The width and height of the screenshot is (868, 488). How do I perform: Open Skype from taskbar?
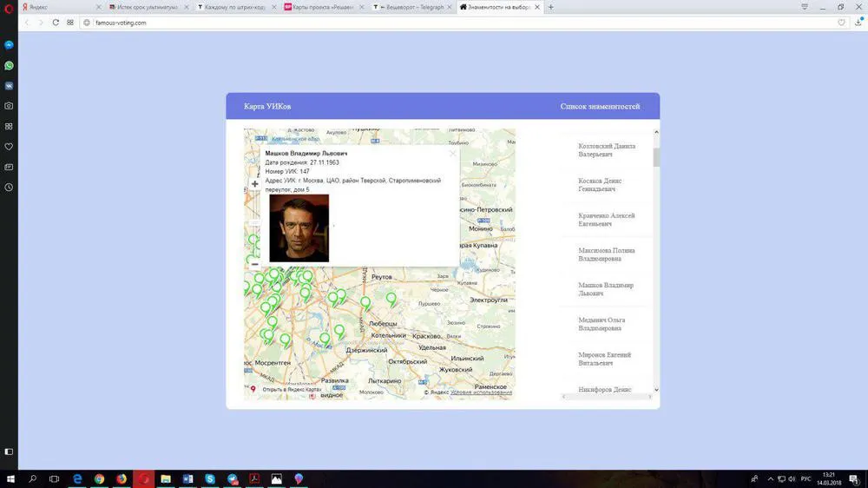(210, 478)
